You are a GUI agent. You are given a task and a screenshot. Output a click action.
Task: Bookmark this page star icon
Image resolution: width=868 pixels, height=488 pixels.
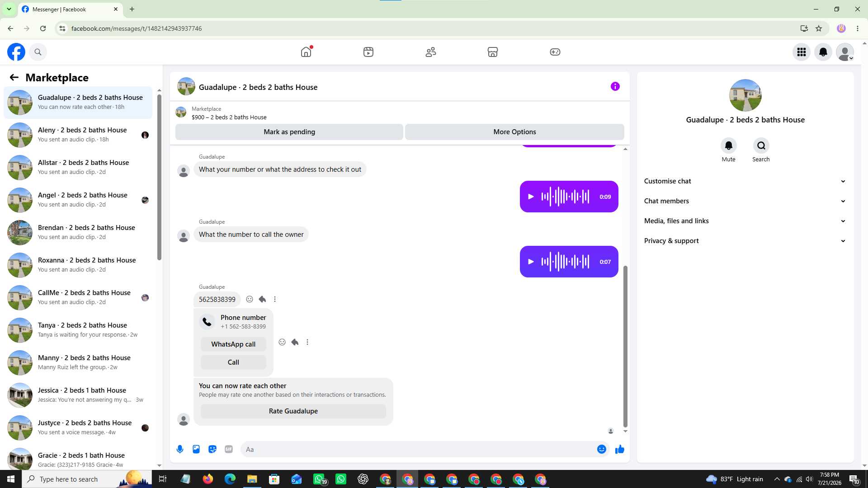819,28
